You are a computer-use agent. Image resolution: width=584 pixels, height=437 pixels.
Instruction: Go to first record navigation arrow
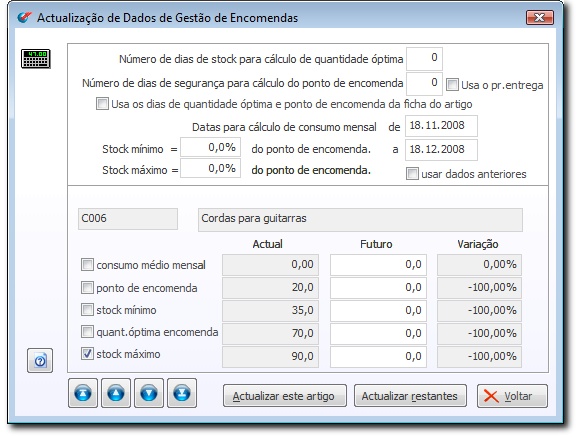(83, 393)
